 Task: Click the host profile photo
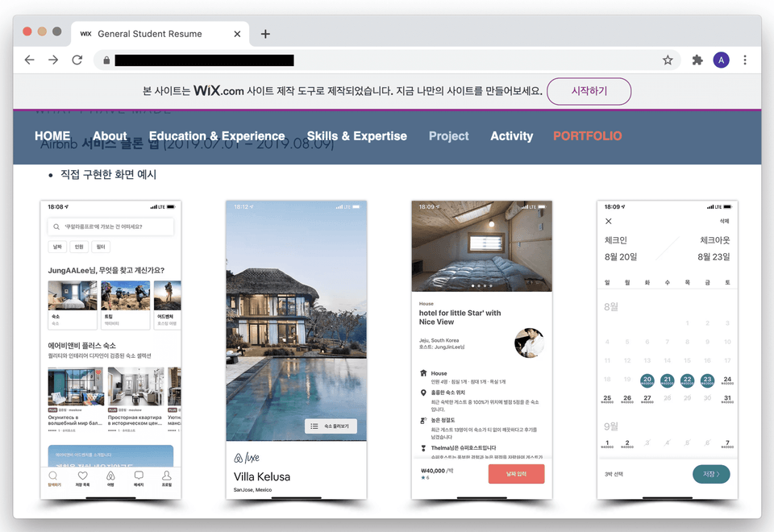[529, 343]
